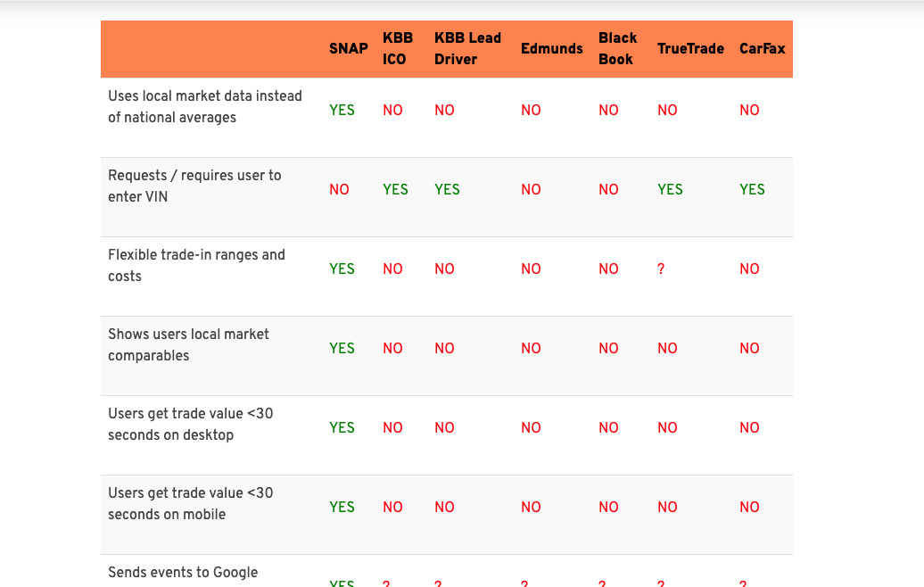Click CarFax's YES in the VIN row
The image size is (924, 587).
pos(752,189)
